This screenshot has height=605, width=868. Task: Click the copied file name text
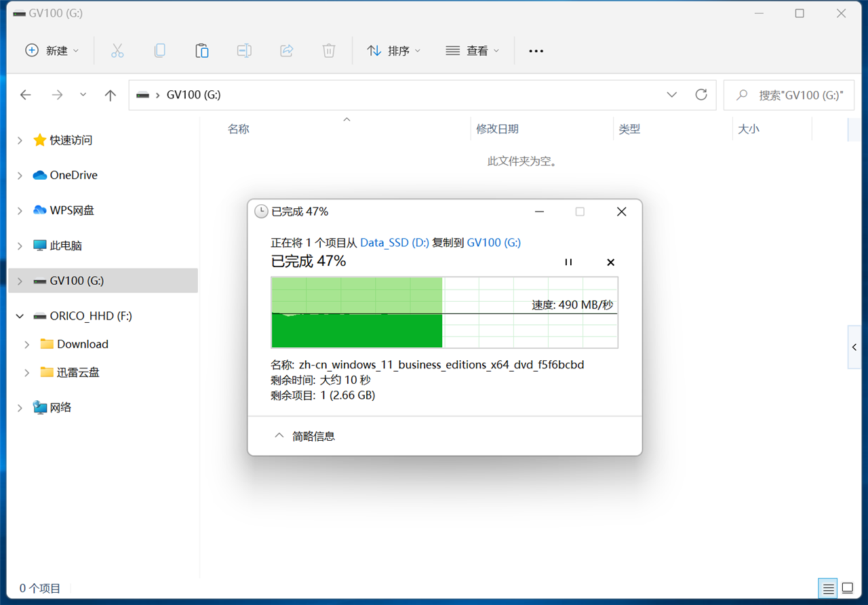point(441,365)
